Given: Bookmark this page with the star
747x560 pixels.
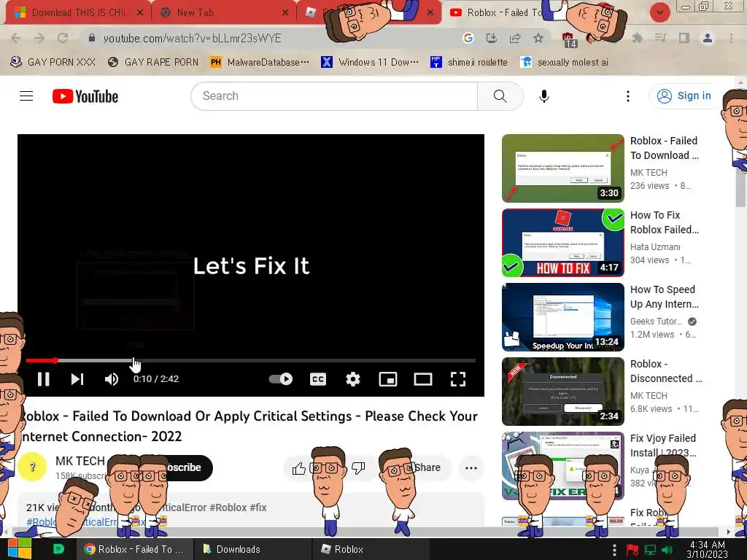Looking at the screenshot, I should [x=538, y=38].
